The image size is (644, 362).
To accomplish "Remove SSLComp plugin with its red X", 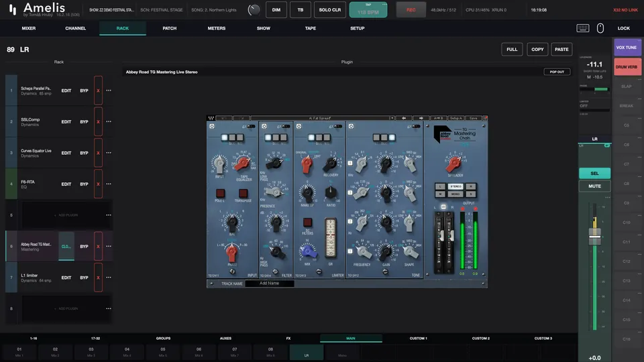I will [98, 121].
